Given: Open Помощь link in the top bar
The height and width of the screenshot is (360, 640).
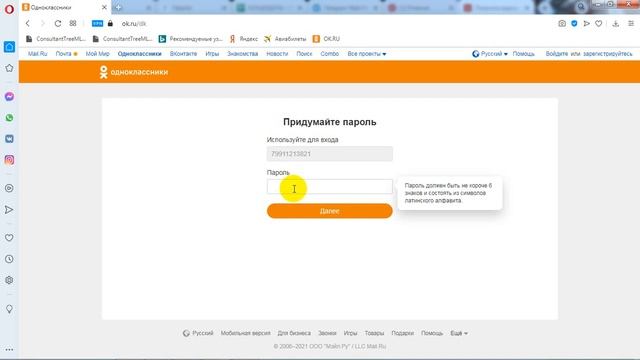Looking at the screenshot, I should pos(524,54).
